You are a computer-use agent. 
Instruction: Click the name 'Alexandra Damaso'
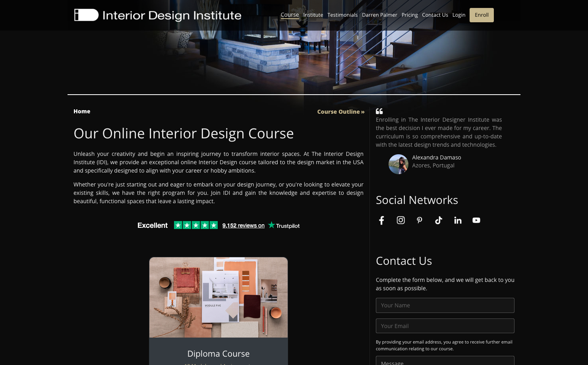pos(437,157)
